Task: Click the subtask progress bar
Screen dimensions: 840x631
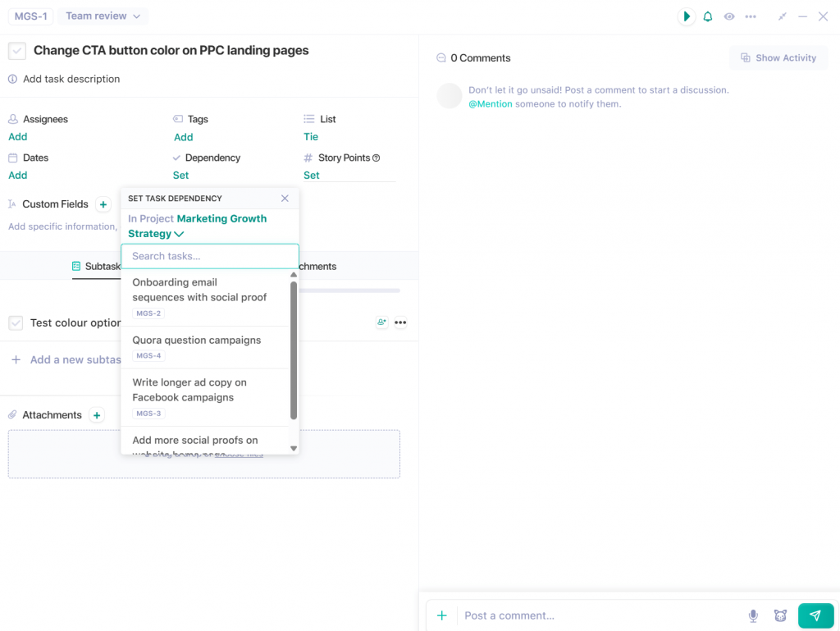Action: click(x=349, y=290)
